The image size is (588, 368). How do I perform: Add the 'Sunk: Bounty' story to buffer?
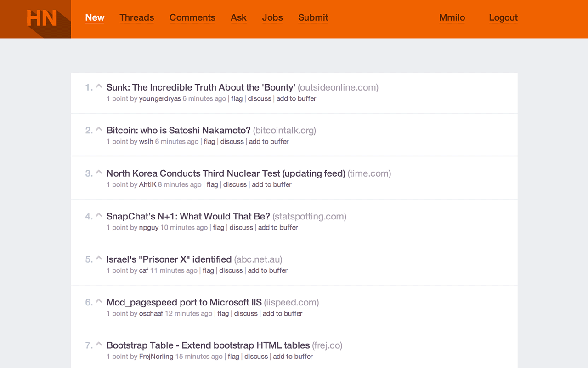(x=296, y=98)
